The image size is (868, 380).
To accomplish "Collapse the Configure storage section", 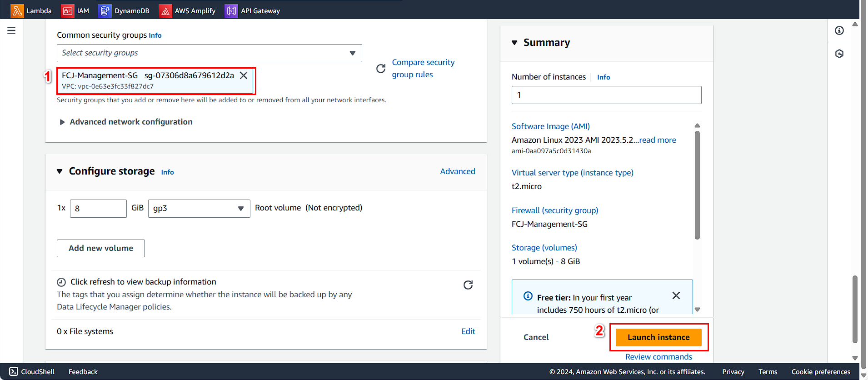I will [x=60, y=171].
